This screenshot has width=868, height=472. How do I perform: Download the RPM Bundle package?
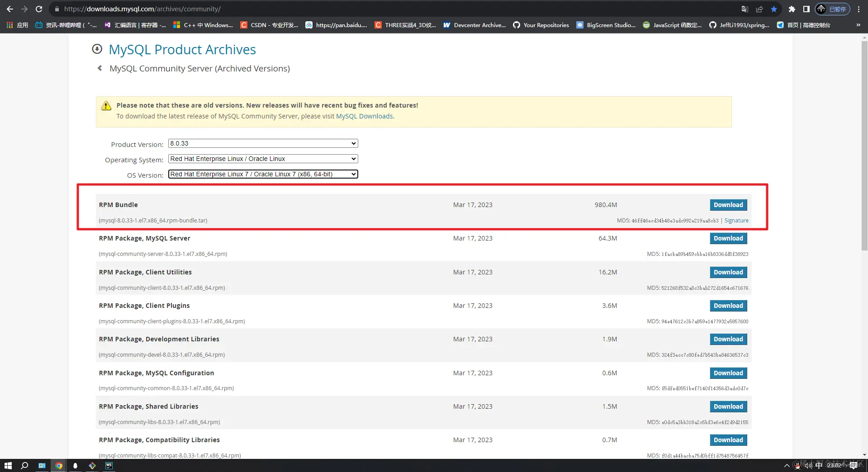tap(728, 205)
